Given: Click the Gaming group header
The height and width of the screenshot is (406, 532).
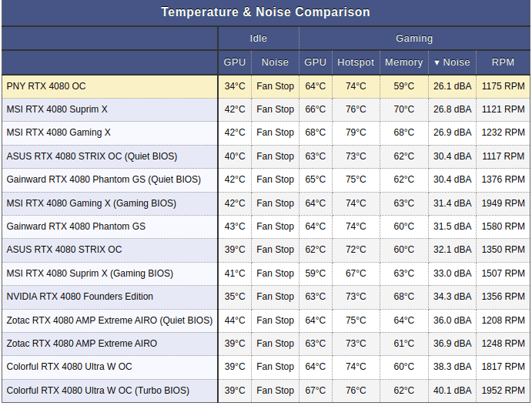Looking at the screenshot, I should click(414, 39).
